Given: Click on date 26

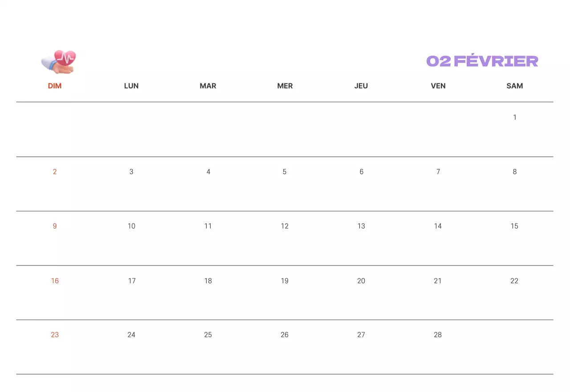Looking at the screenshot, I should click(285, 335).
